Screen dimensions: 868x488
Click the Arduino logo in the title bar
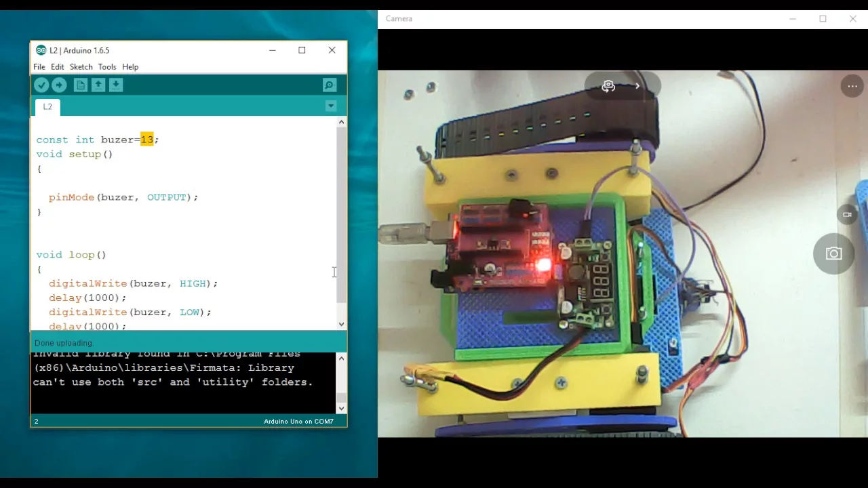click(41, 50)
